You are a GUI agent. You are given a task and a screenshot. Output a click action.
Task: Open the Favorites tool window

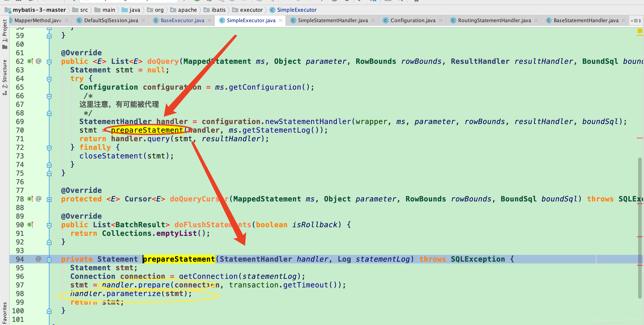click(x=5, y=313)
